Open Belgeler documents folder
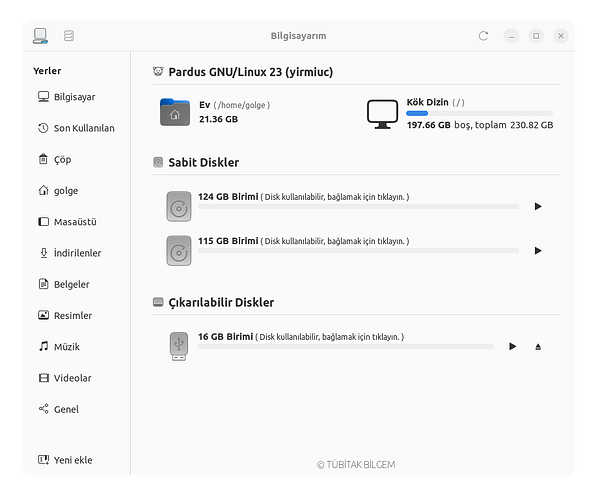The width and height of the screenshot is (598, 500). 64,285
